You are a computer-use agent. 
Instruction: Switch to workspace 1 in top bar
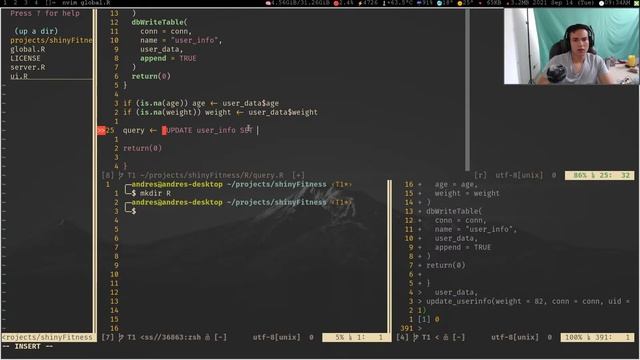(x=5, y=2)
